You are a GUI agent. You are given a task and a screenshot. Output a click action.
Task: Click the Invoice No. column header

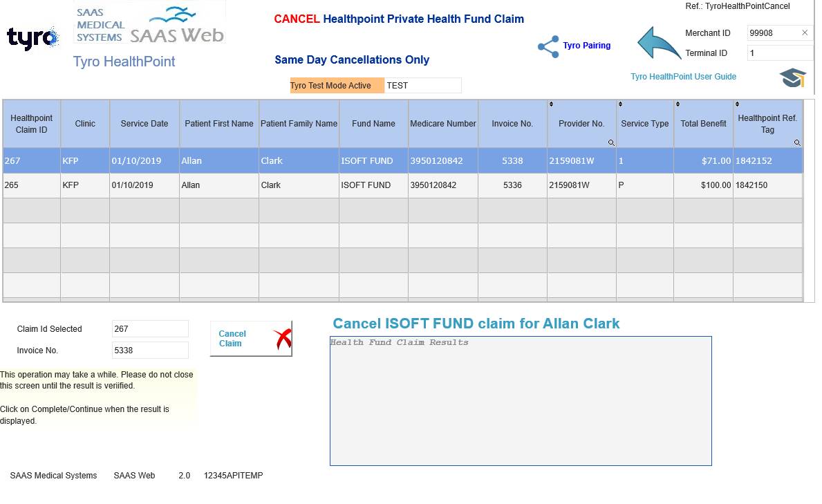(512, 124)
